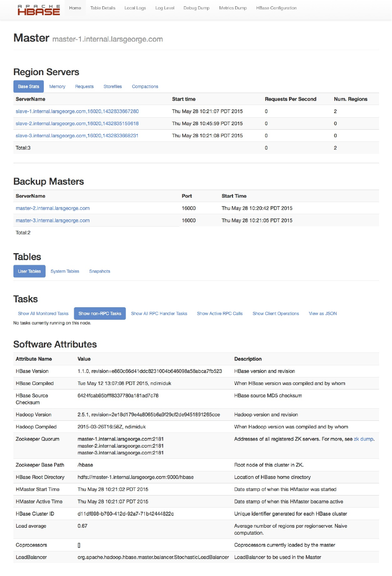Show the Storefiles tab
This screenshot has height=576, width=392.
(113, 86)
